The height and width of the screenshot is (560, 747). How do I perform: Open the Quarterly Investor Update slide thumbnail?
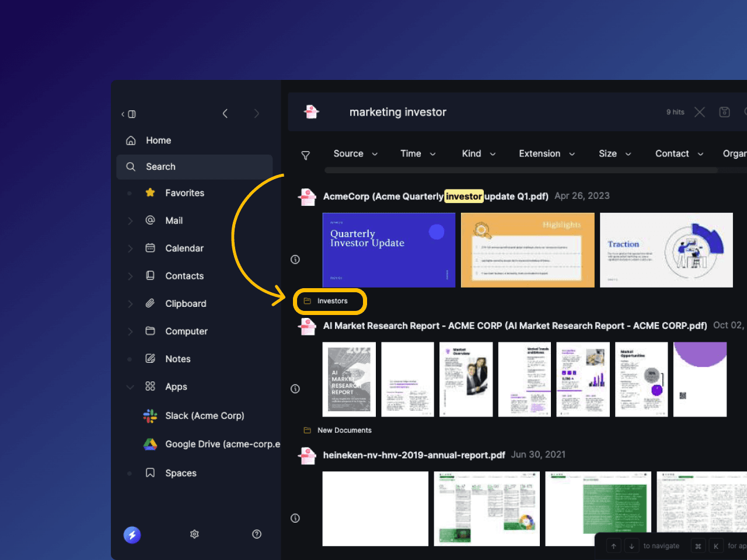[x=389, y=250]
